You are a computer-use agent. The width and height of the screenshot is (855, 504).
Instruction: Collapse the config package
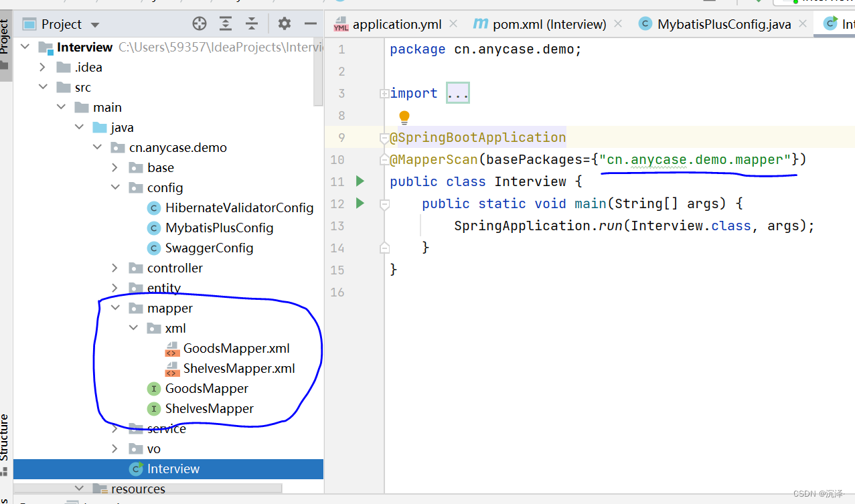pos(114,187)
